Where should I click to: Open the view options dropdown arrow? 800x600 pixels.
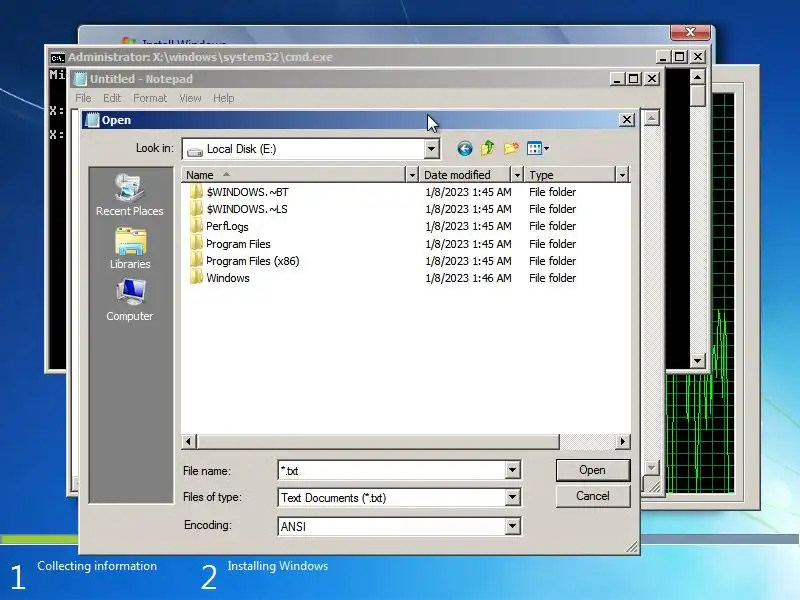(546, 148)
